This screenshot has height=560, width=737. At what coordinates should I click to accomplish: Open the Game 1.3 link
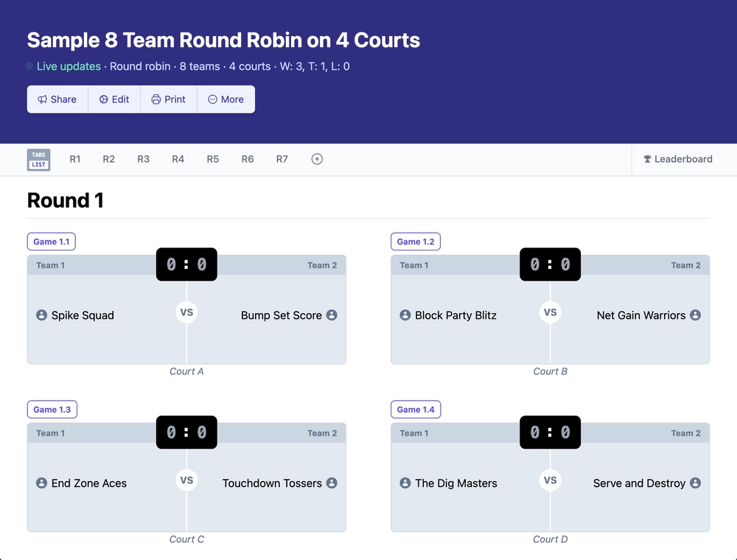52,409
